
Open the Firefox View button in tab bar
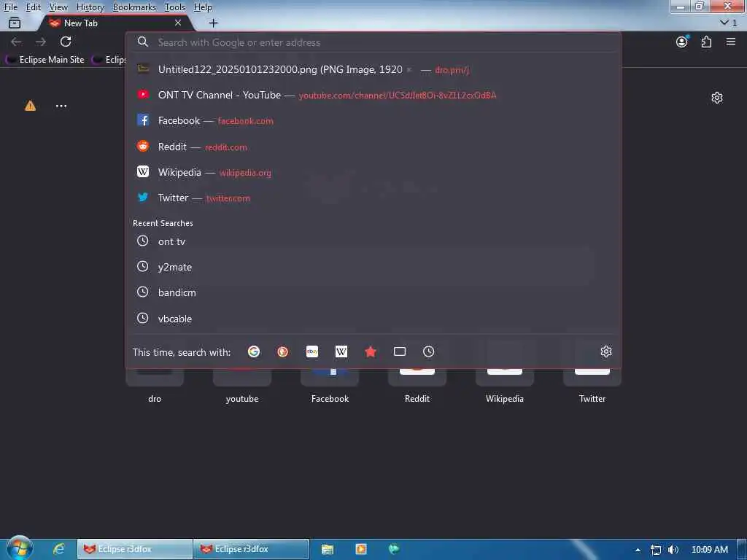[x=15, y=23]
